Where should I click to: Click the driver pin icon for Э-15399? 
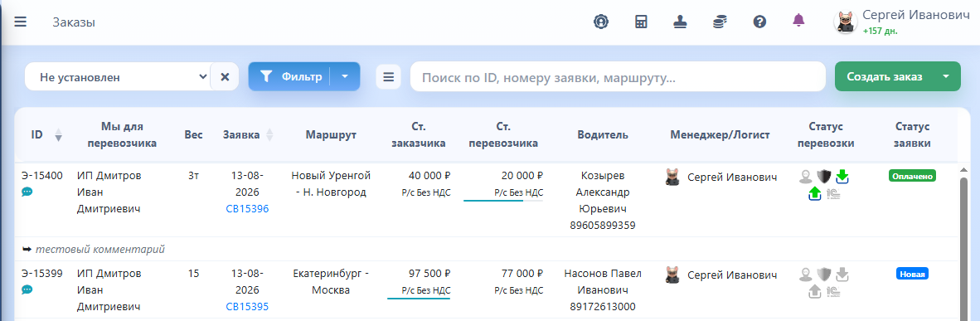pyautogui.click(x=806, y=274)
